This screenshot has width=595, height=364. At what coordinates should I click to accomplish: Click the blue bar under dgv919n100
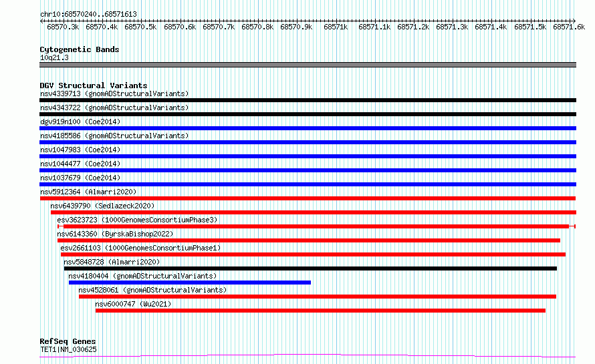(x=308, y=128)
